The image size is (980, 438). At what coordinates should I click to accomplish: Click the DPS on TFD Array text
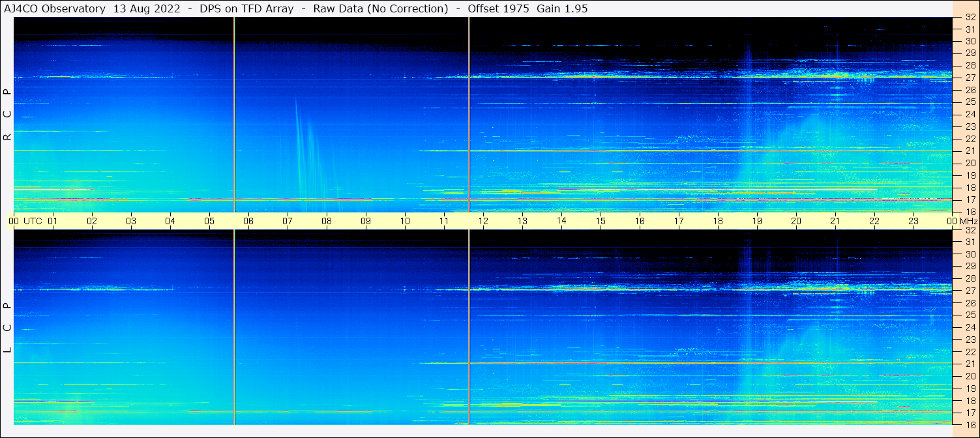(246, 8)
